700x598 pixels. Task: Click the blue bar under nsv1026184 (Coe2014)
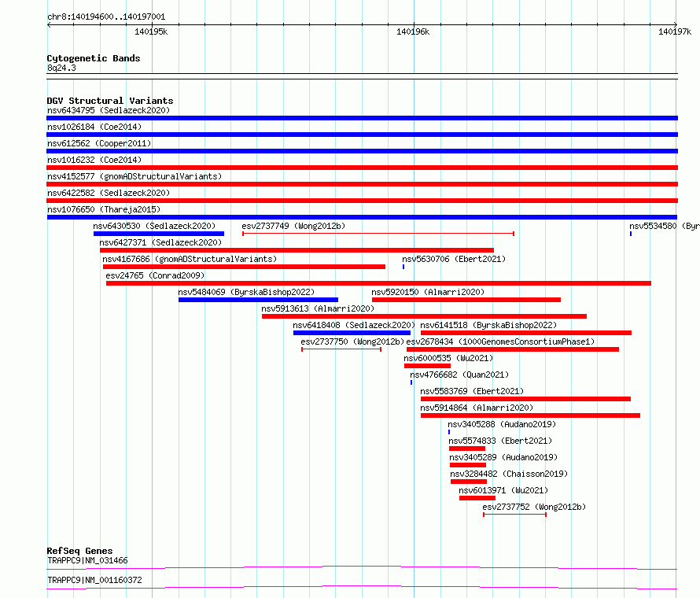pyautogui.click(x=362, y=135)
